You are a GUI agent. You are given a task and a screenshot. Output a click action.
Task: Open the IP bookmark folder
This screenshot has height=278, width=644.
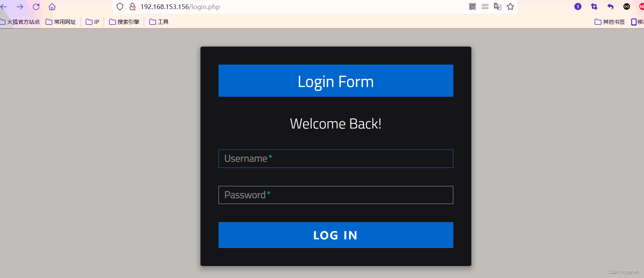(92, 22)
